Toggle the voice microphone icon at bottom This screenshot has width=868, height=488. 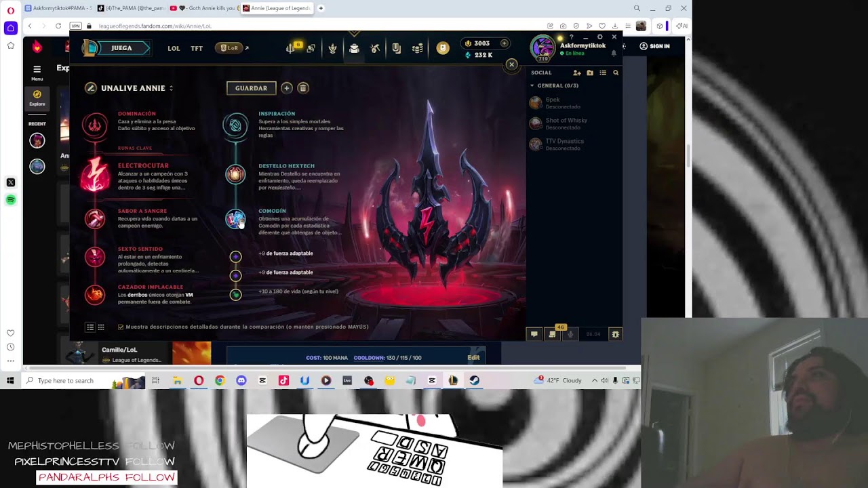pyautogui.click(x=570, y=334)
